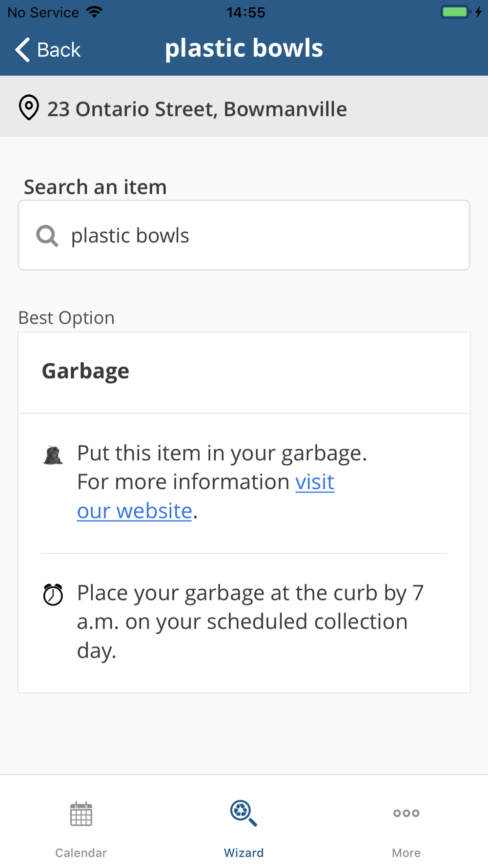Open the More three-dots icon
The image size is (488, 868).
coord(406,813)
